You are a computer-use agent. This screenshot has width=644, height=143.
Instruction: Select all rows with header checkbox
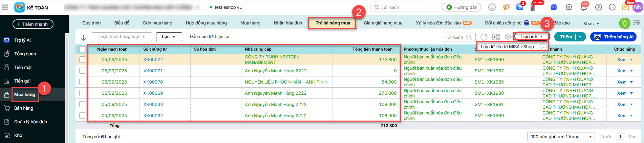click(x=82, y=49)
